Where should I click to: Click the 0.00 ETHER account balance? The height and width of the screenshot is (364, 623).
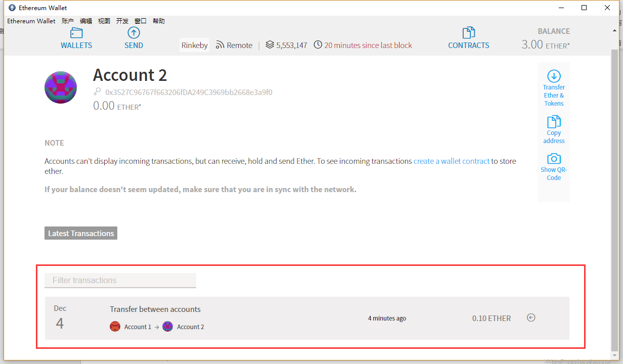pyautogui.click(x=117, y=106)
